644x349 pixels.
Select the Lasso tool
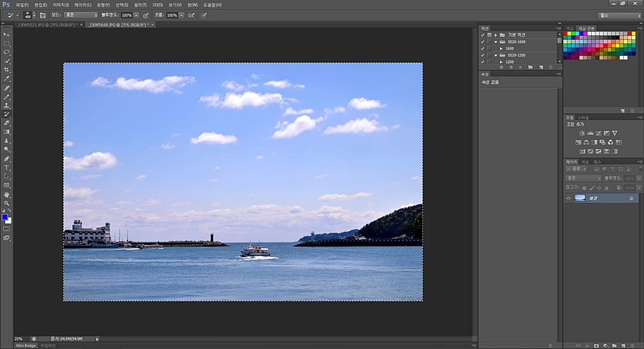click(x=6, y=52)
